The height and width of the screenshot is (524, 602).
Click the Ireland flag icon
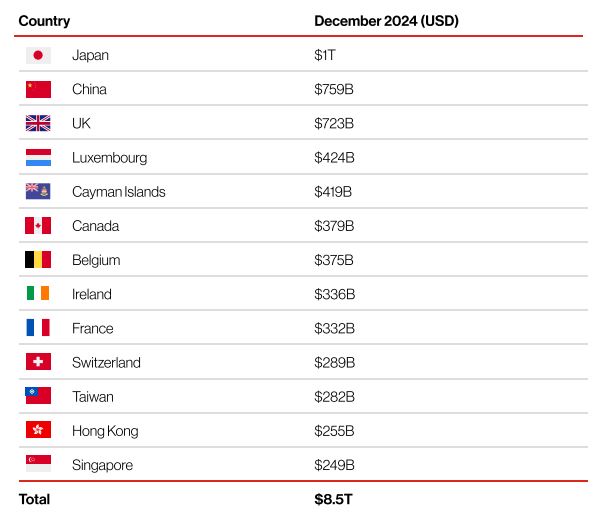[38, 294]
